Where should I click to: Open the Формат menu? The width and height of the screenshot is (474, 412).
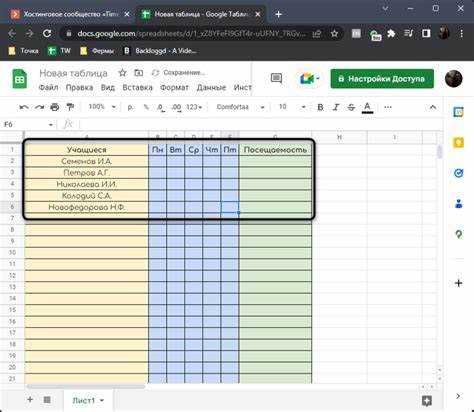click(174, 88)
